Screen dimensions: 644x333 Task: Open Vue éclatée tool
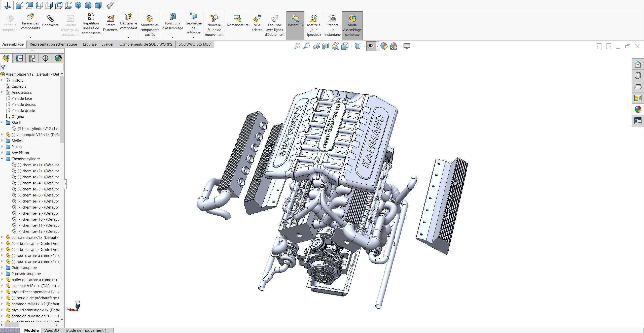click(x=257, y=23)
